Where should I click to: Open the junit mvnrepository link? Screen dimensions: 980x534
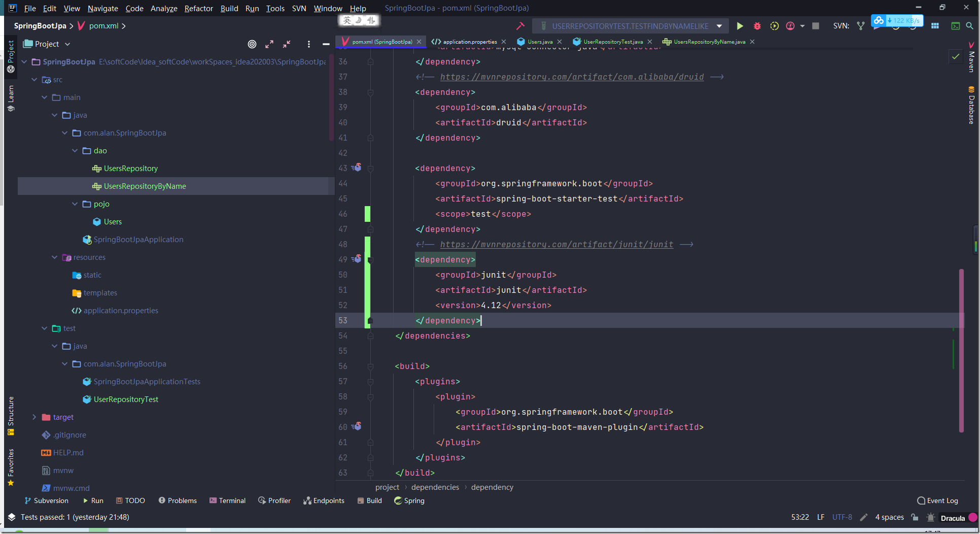(556, 244)
